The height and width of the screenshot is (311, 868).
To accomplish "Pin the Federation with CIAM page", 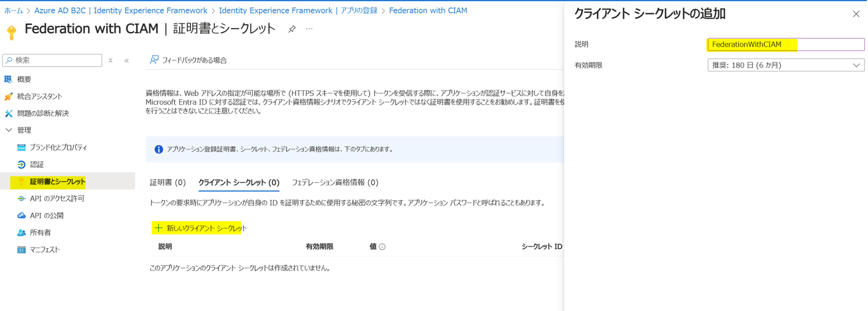I will 292,29.
